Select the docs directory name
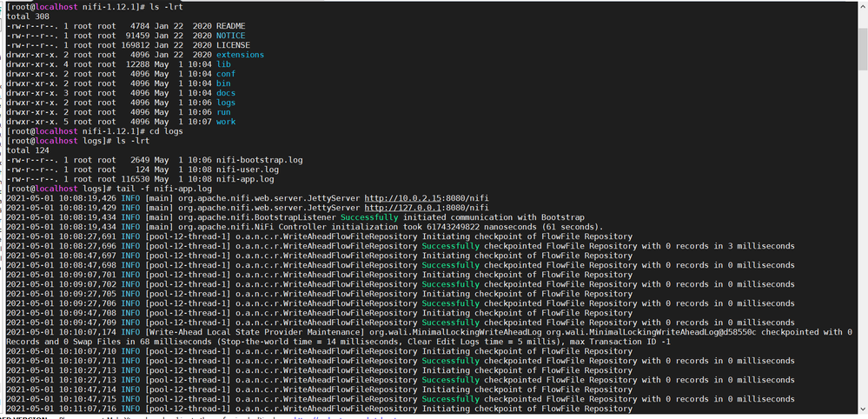Image resolution: width=868 pixels, height=419 pixels. click(226, 93)
